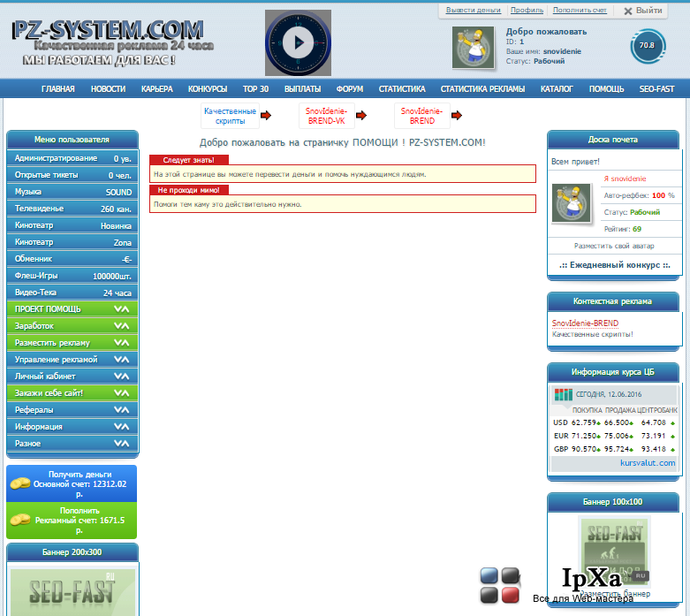The image size is (690, 616).
Task: Open TOP 30 in the nav bar
Action: pyautogui.click(x=255, y=89)
